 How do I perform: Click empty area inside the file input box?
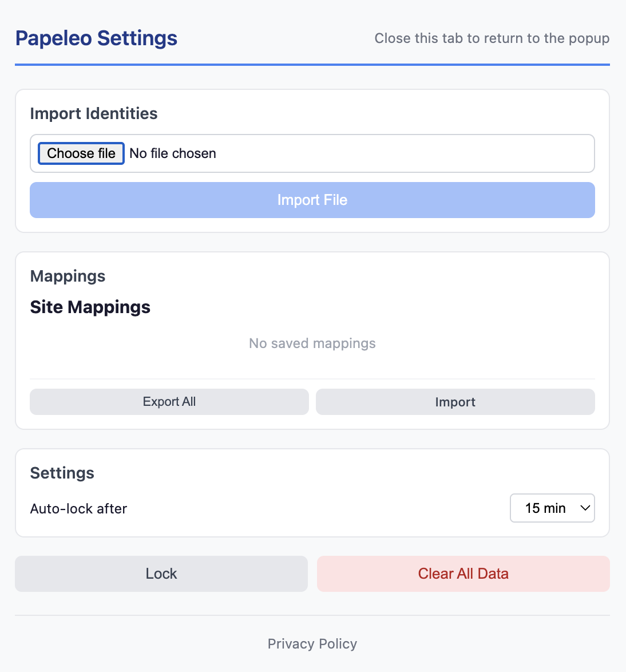tap(401, 153)
